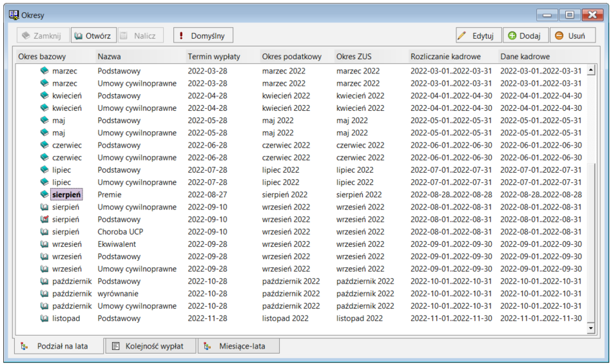Click scrollbar up arrow
Viewport: 611px width, 364px height.
[591, 70]
